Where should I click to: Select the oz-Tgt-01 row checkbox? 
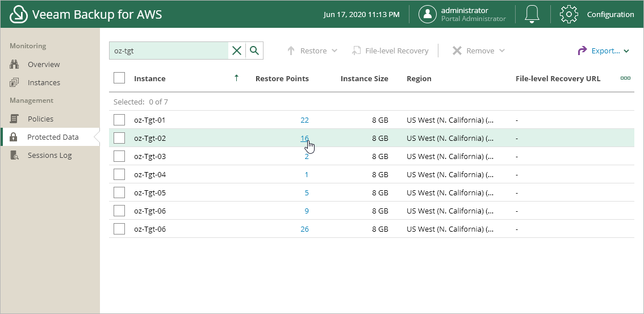point(119,120)
